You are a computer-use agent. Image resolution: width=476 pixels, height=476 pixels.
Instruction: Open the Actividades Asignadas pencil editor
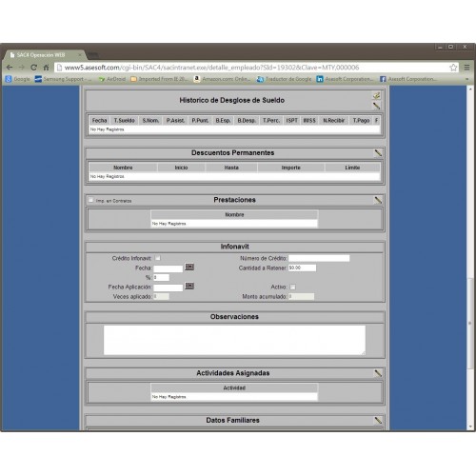coord(378,373)
